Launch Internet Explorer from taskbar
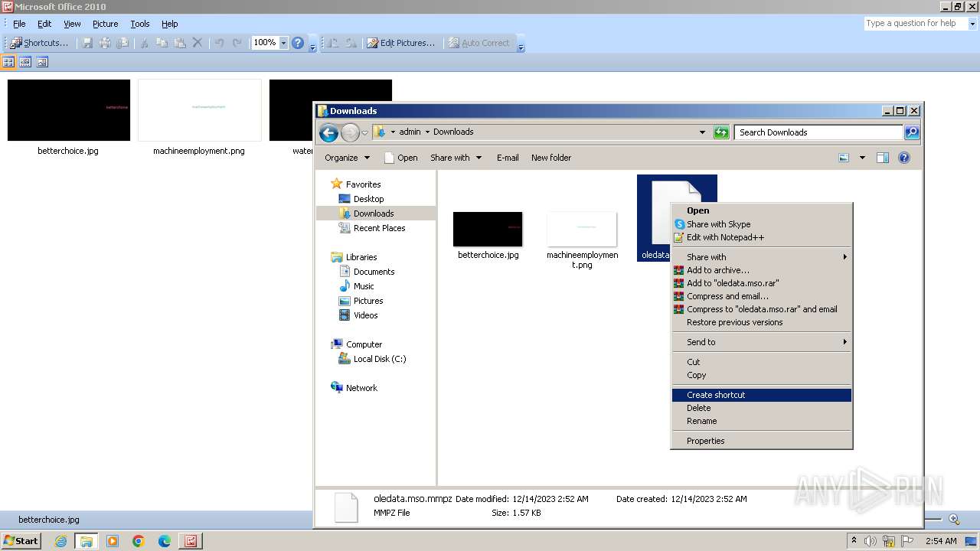Viewport: 980px width, 551px height. 60,541
